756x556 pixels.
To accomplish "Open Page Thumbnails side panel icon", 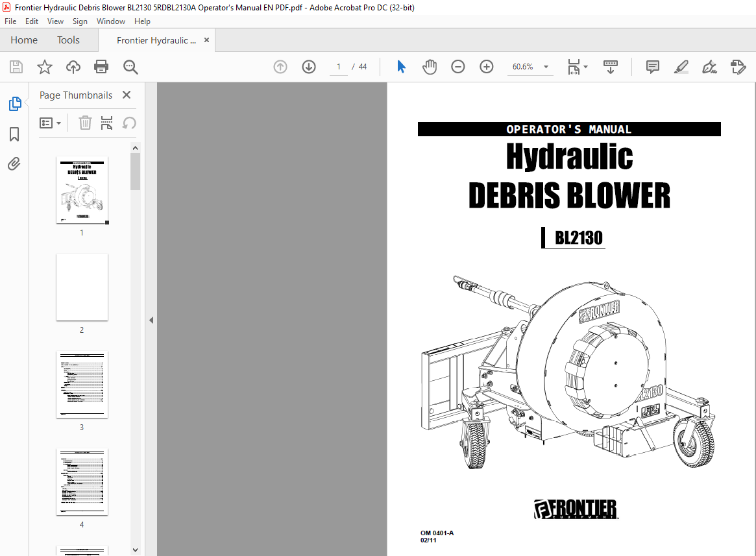I will pos(15,104).
